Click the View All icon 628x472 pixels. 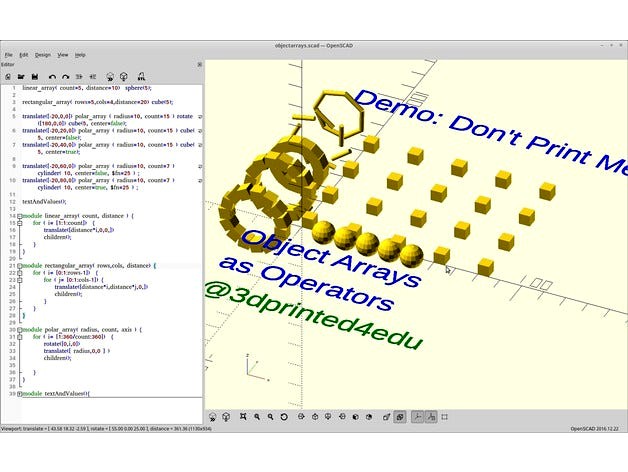tap(243, 417)
